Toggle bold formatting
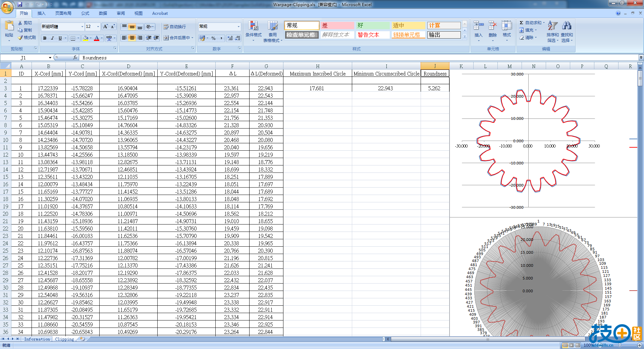 pyautogui.click(x=45, y=38)
